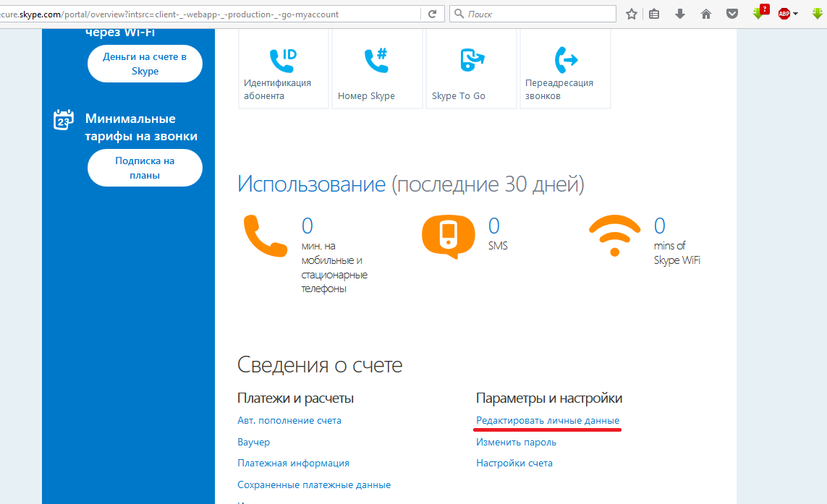Image resolution: width=827 pixels, height=504 pixels.
Task: Open the Настройки счета link
Action: point(514,463)
